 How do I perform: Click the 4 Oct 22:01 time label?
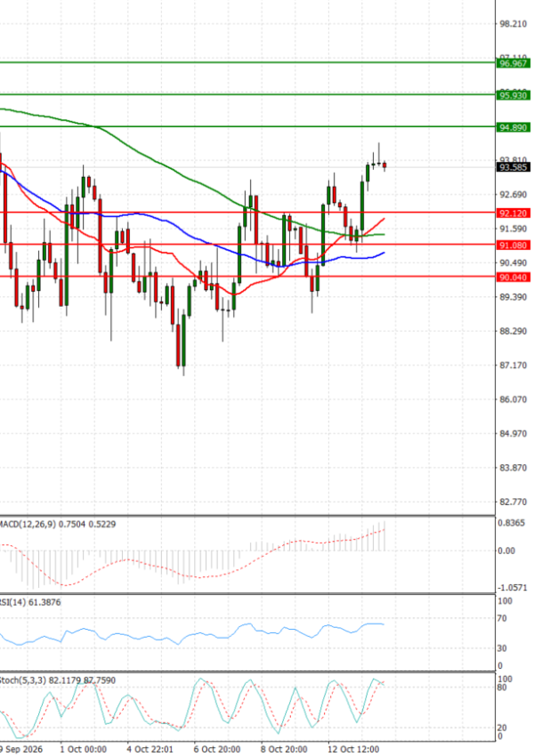150,749
